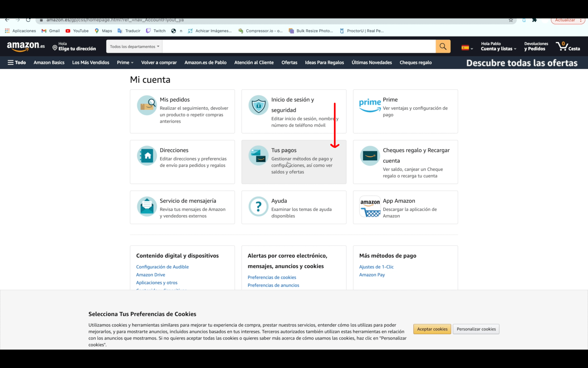588x368 pixels.
Task: Open Cheques regalo nav item
Action: (416, 63)
